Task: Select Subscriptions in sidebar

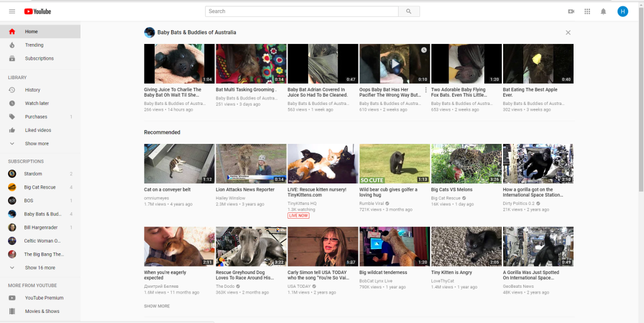Action: [x=40, y=58]
